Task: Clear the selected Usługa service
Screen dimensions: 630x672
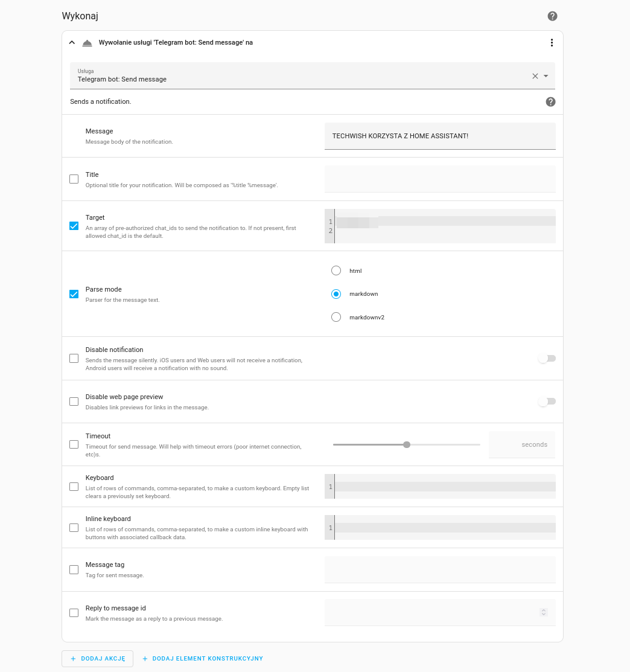Action: pyautogui.click(x=535, y=76)
